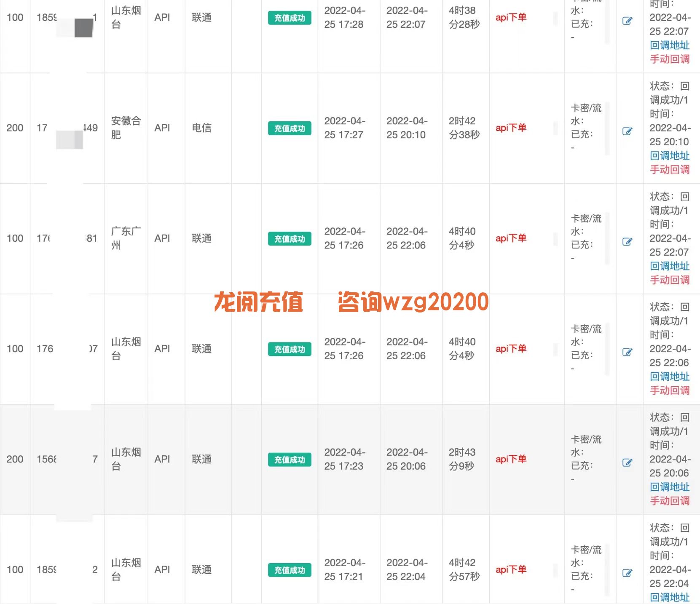
Task: Click the completion time 2022-04-25 22:07
Action: (x=407, y=17)
